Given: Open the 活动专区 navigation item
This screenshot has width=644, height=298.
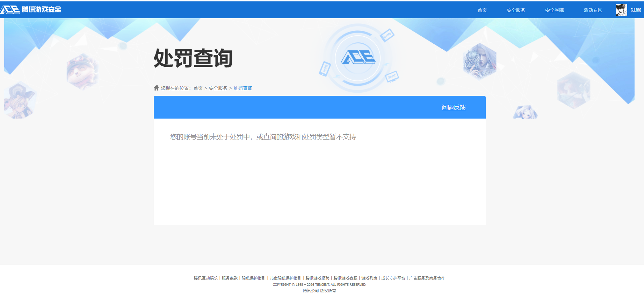Looking at the screenshot, I should coord(593,10).
